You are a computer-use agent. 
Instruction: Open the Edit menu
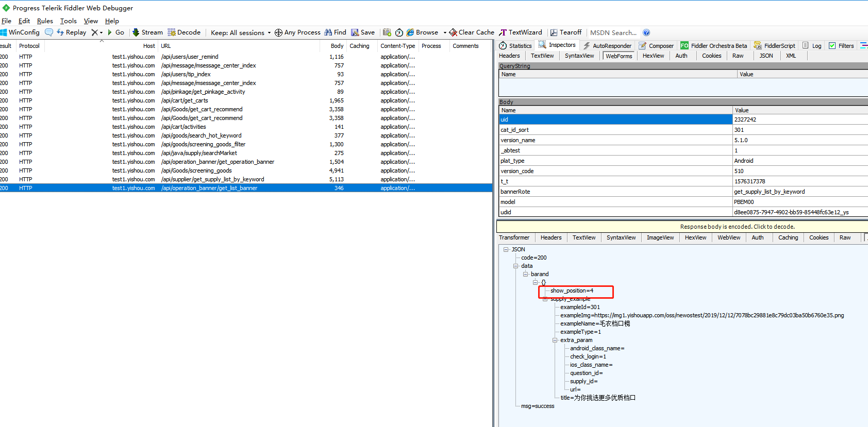coord(24,21)
